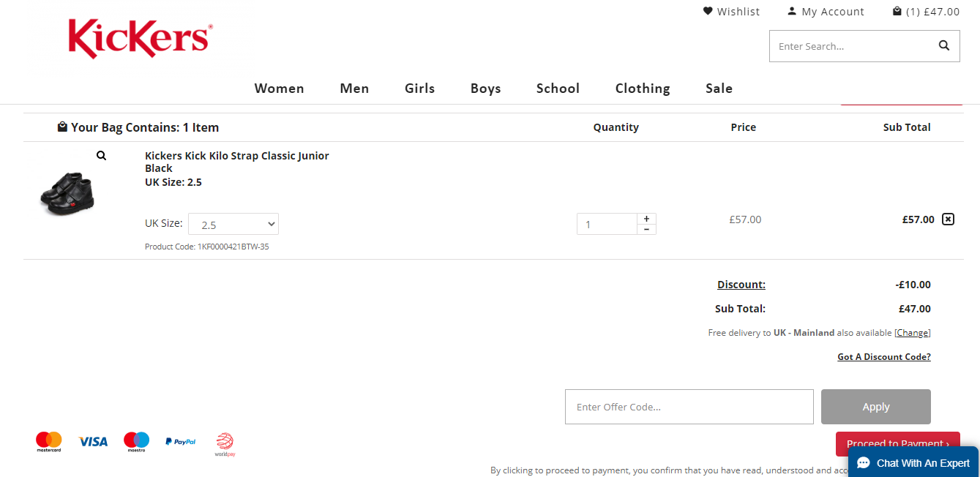Click Got A Discount Code link
Viewport: 980px width, 477px height.
(884, 357)
